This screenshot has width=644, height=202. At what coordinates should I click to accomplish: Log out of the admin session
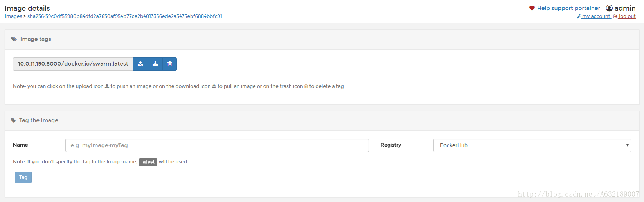click(627, 16)
